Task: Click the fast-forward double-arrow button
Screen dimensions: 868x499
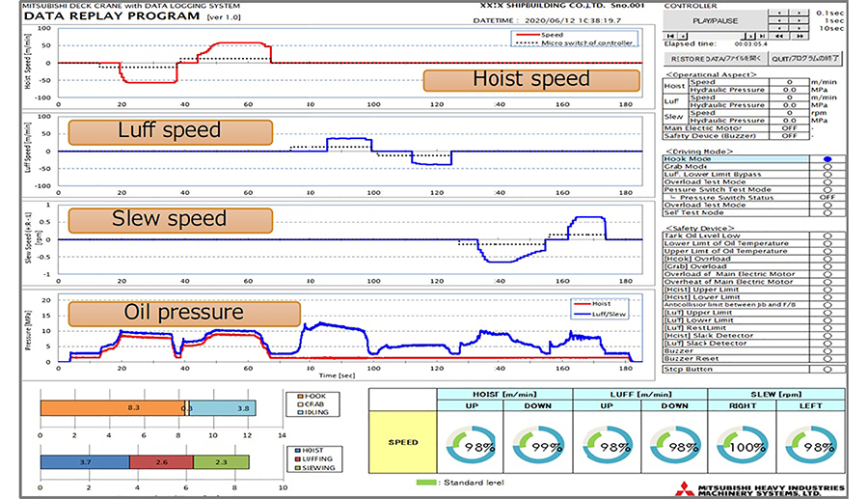Action: [800, 36]
